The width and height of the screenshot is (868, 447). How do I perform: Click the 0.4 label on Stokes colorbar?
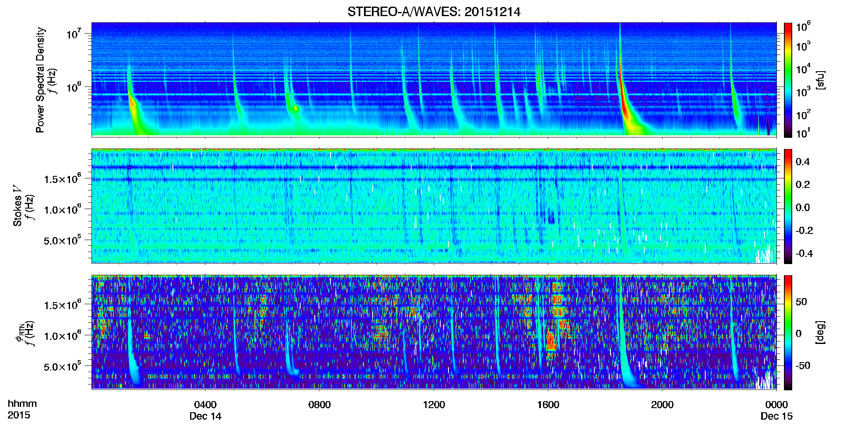click(x=803, y=162)
